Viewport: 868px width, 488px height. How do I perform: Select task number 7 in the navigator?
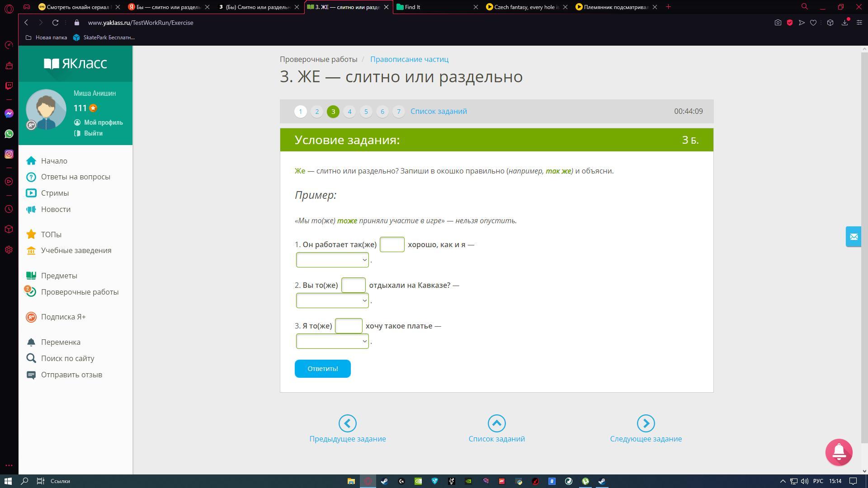click(398, 112)
